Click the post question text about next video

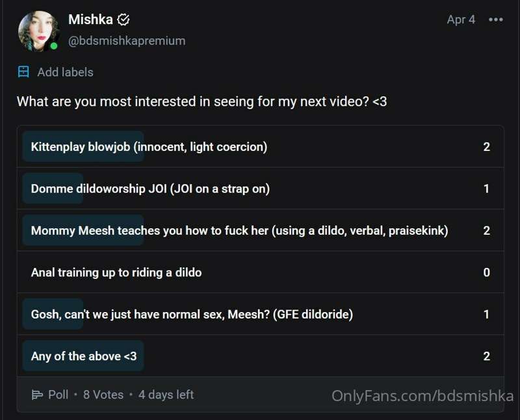[202, 101]
